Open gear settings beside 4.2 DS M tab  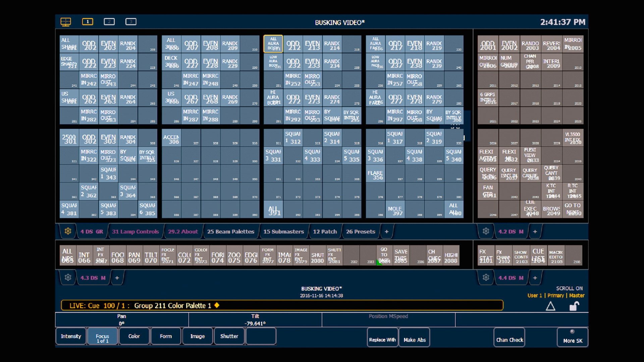486,231
